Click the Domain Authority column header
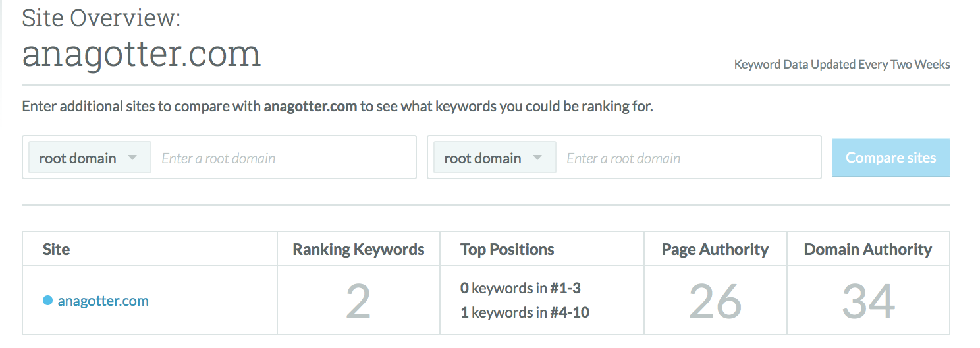Image resolution: width=980 pixels, height=348 pixels. click(x=867, y=250)
